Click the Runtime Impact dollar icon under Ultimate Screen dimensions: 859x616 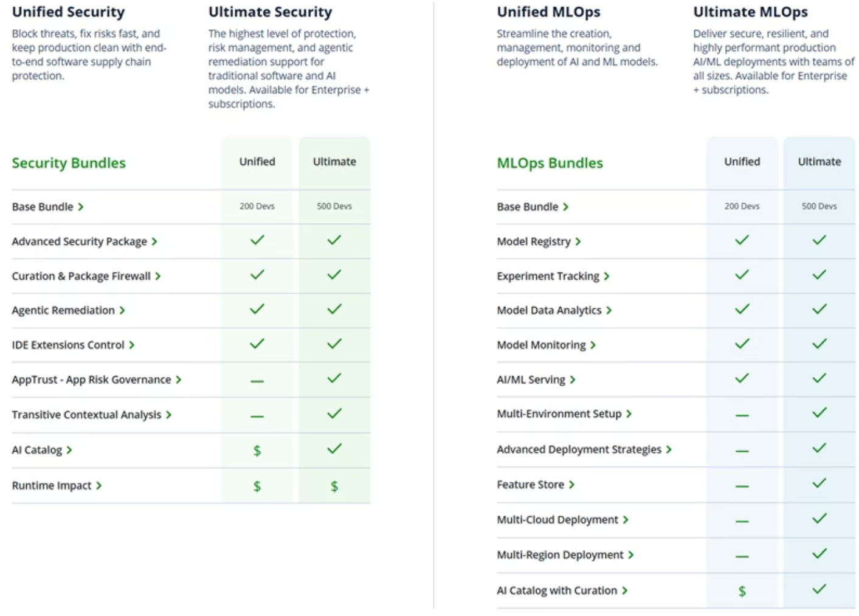[x=334, y=486]
